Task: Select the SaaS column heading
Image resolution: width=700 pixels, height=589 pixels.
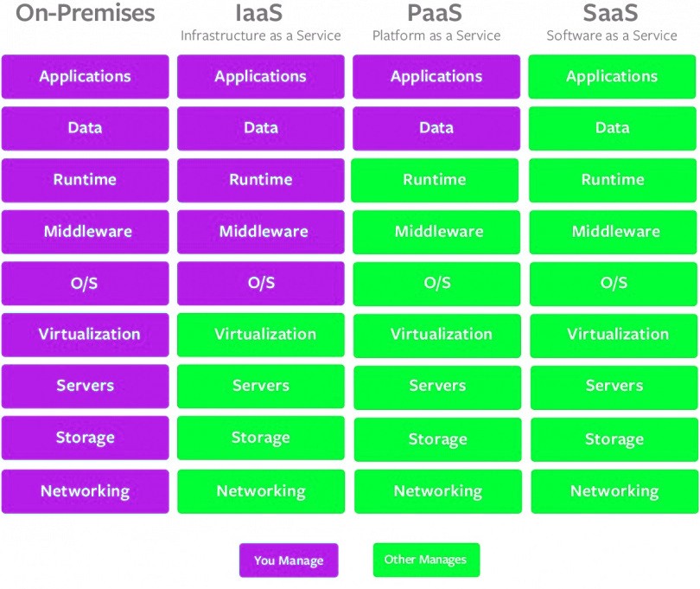Action: click(x=612, y=14)
